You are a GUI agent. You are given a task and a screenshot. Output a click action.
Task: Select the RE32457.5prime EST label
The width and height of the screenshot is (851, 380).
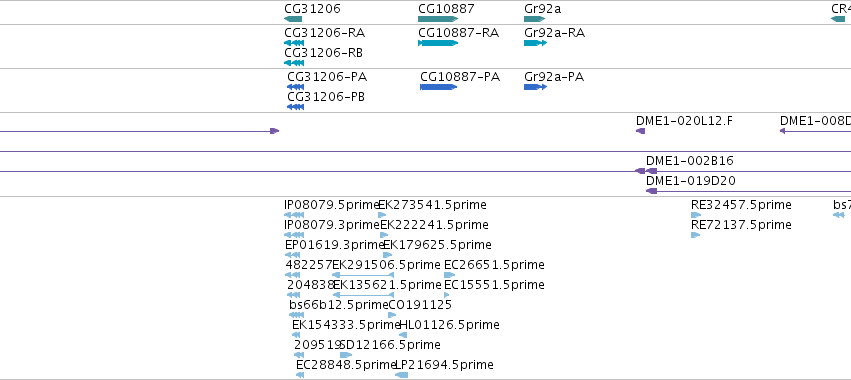coord(741,205)
